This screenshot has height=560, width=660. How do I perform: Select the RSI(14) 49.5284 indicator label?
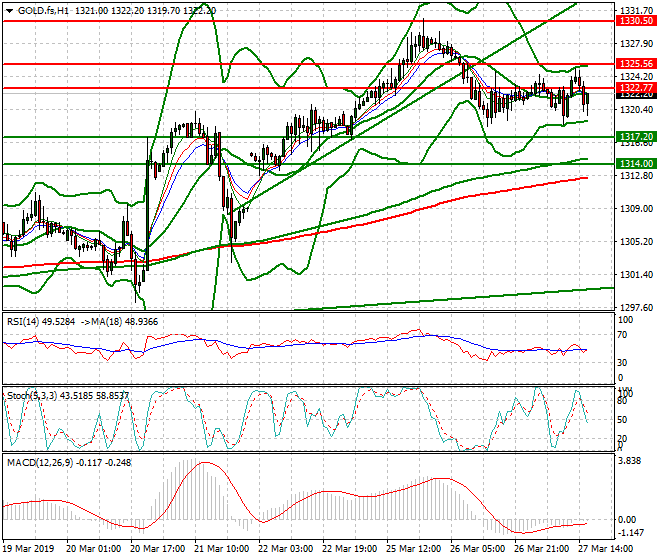click(x=41, y=322)
